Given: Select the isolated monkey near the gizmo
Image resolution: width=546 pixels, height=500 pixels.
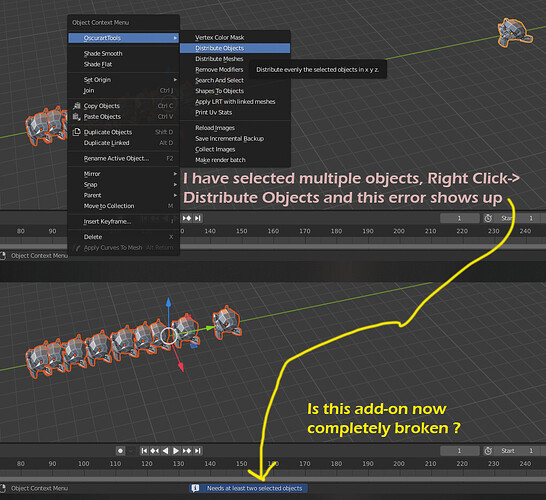Looking at the screenshot, I should click(227, 322).
